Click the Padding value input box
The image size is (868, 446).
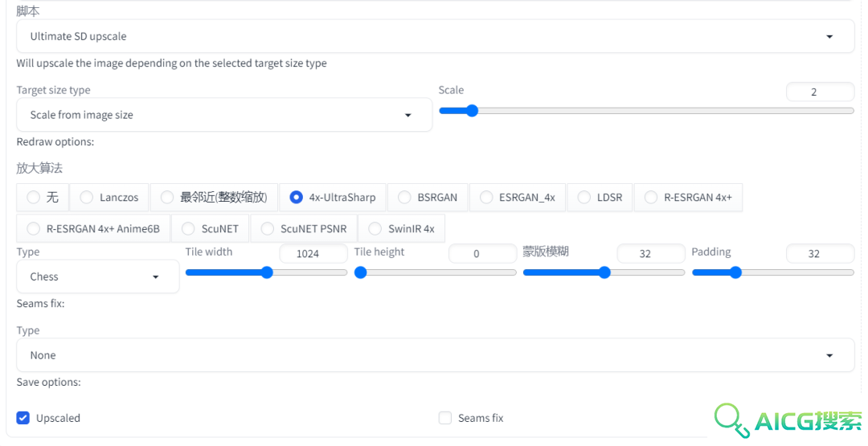(x=820, y=254)
